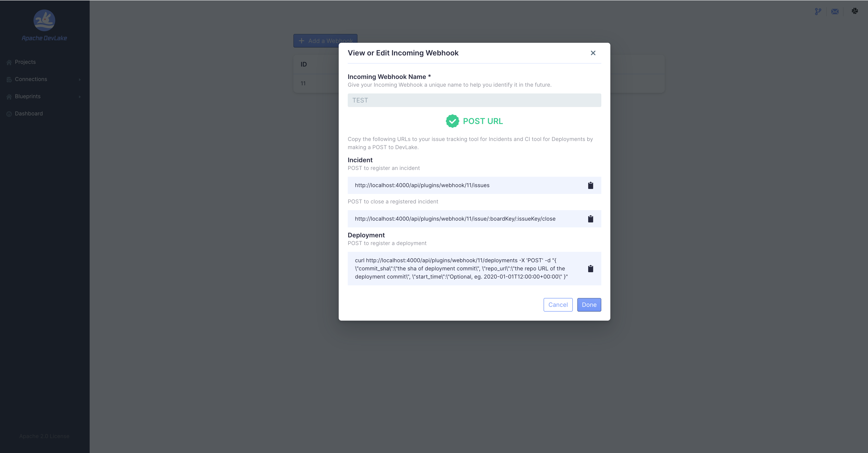Expand the Connections submenu arrow
Viewport: 868px width, 453px height.
pos(80,79)
